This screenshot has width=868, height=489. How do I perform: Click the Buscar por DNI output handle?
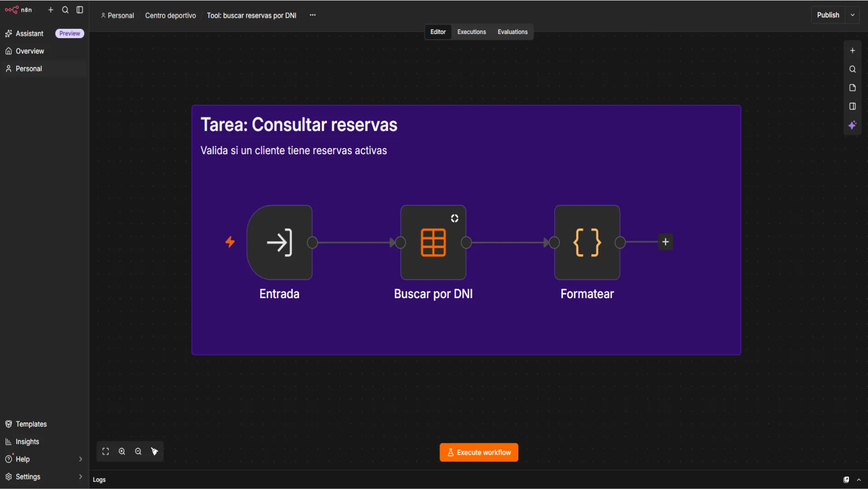tap(466, 242)
